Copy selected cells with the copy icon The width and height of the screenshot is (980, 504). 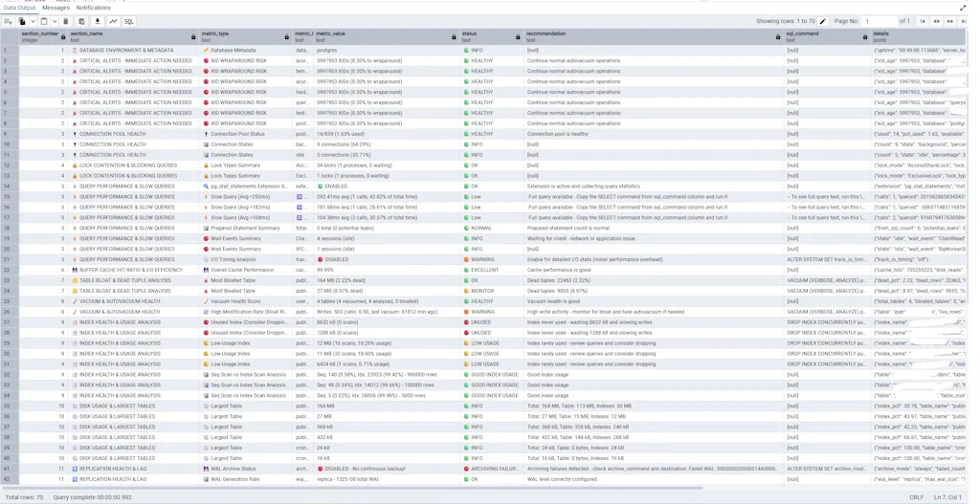pos(23,21)
